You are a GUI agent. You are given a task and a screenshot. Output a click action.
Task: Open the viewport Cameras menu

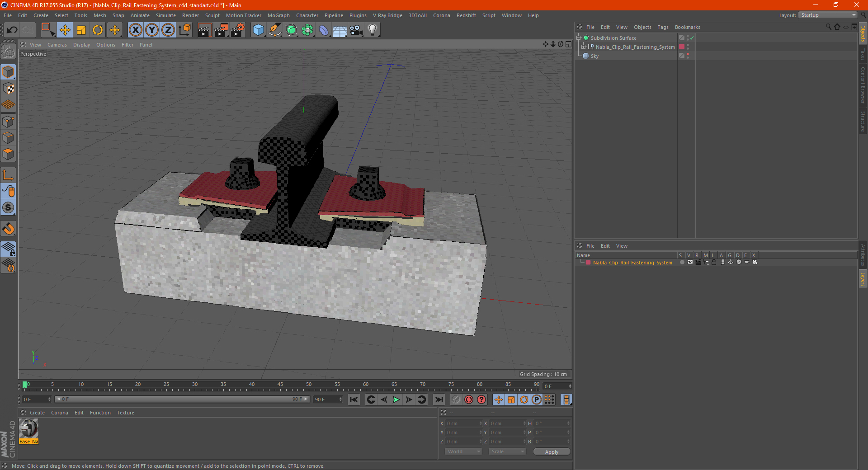point(57,45)
